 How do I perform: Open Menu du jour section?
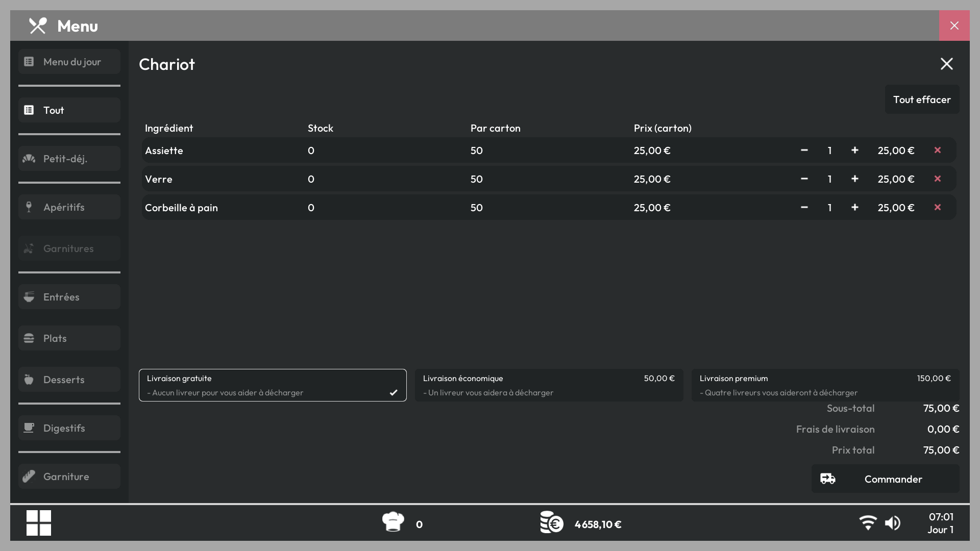click(69, 62)
